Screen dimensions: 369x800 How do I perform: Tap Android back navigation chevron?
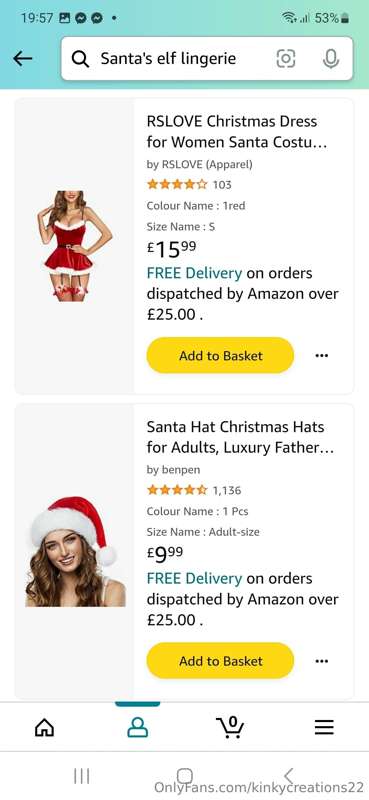pyautogui.click(x=288, y=776)
